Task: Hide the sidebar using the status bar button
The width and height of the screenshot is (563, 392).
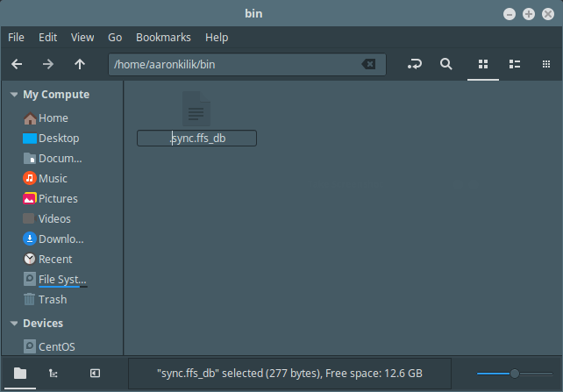Action: click(95, 373)
